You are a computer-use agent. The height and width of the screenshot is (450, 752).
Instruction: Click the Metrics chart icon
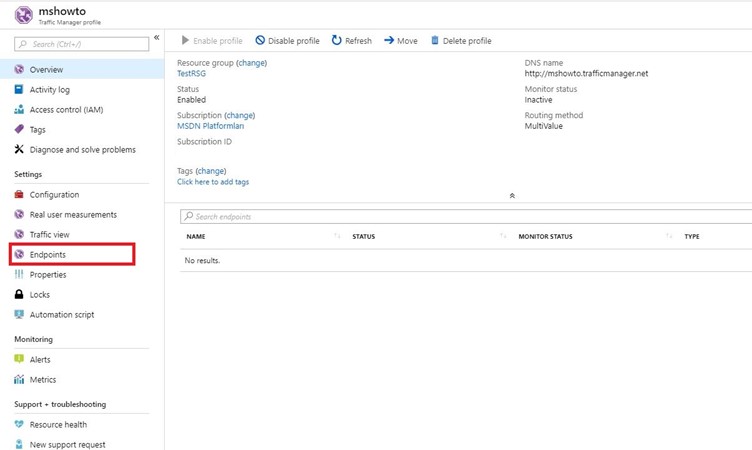pos(19,379)
